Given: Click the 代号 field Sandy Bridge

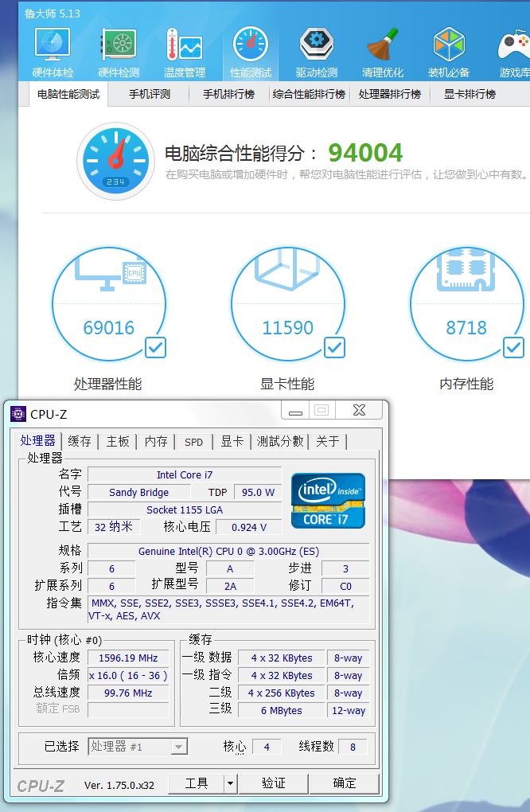Looking at the screenshot, I should (138, 492).
